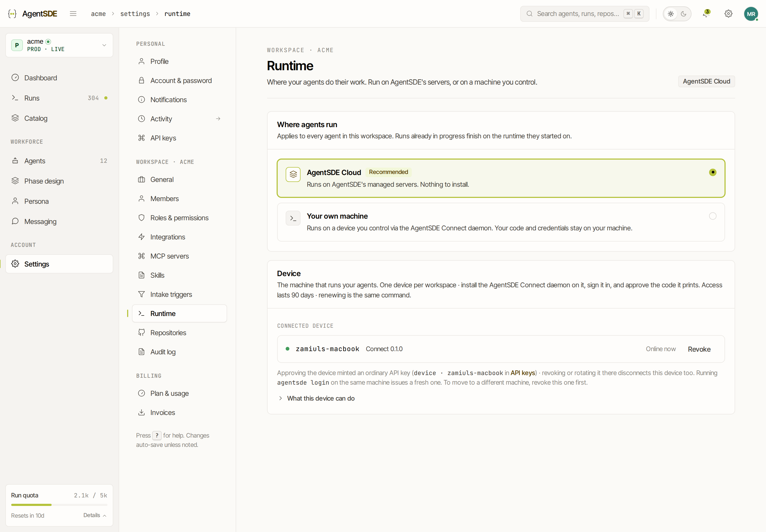
Task: Click the Activity clock icon
Action: click(x=142, y=119)
